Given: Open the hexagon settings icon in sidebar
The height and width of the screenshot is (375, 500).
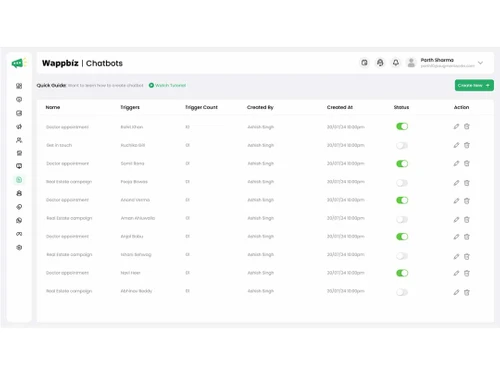Looking at the screenshot, I should 19,247.
